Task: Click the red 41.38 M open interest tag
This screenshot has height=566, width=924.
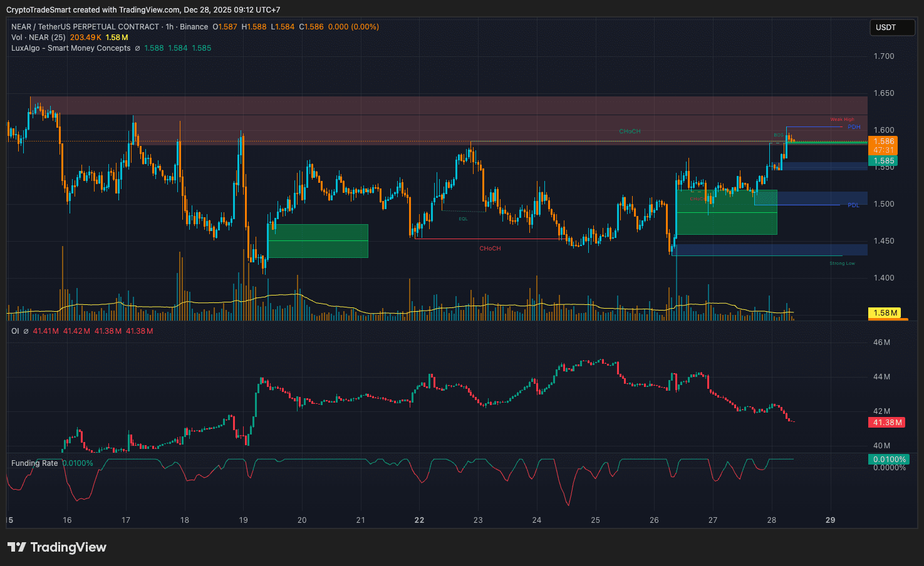Action: coord(887,423)
